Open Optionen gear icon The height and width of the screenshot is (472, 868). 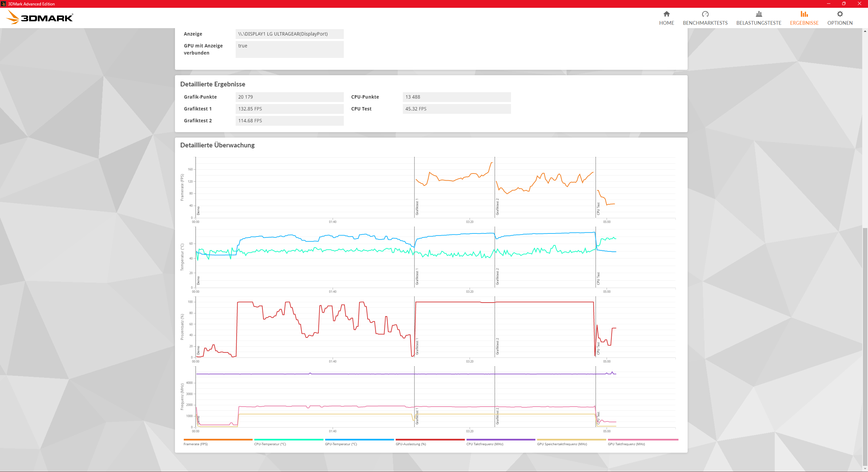840,14
